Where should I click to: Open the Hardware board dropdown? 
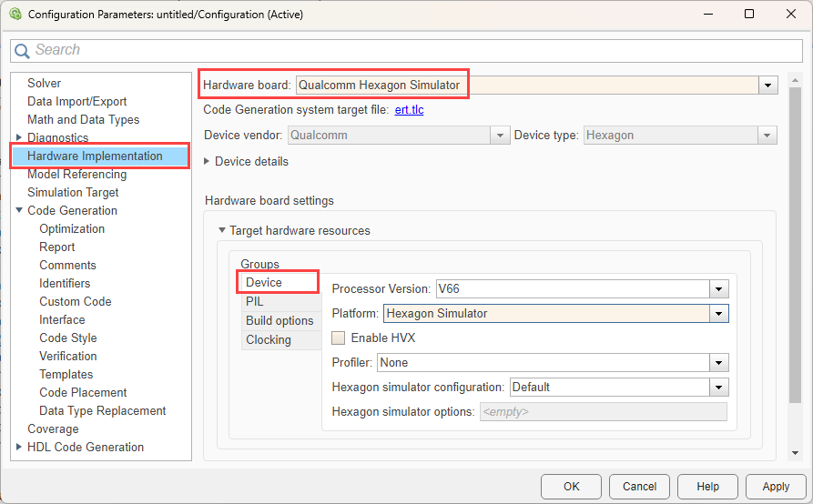click(768, 85)
